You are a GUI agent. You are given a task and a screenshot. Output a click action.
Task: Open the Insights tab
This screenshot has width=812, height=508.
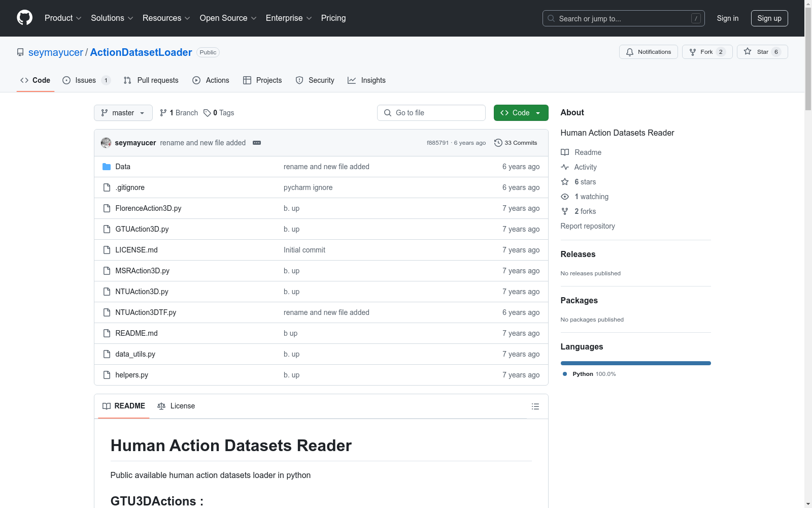366,80
